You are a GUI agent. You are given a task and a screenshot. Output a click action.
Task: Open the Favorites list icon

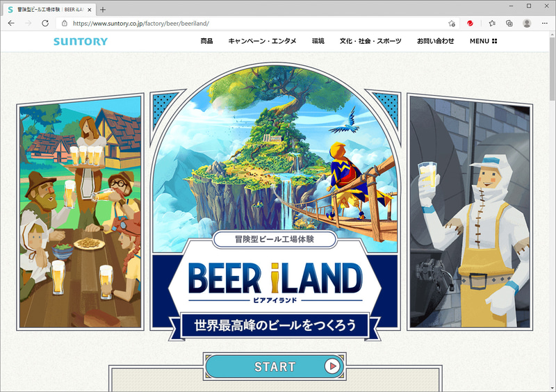492,24
